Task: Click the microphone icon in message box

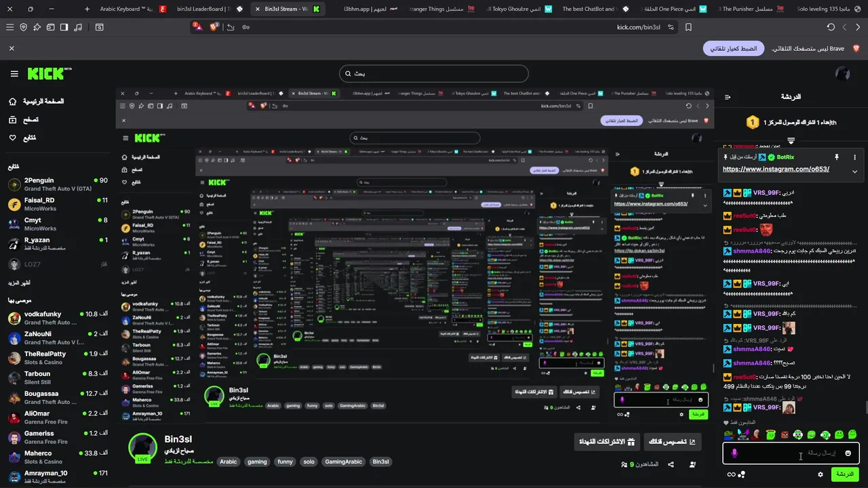Action: 734,453
